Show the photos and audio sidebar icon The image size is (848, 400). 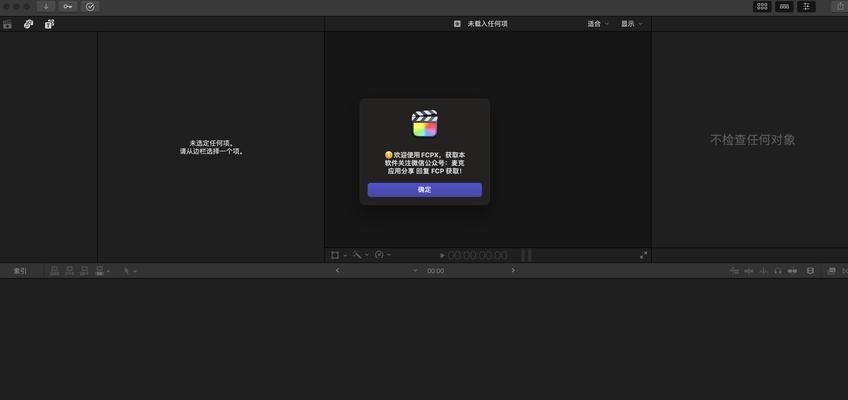pyautogui.click(x=29, y=24)
